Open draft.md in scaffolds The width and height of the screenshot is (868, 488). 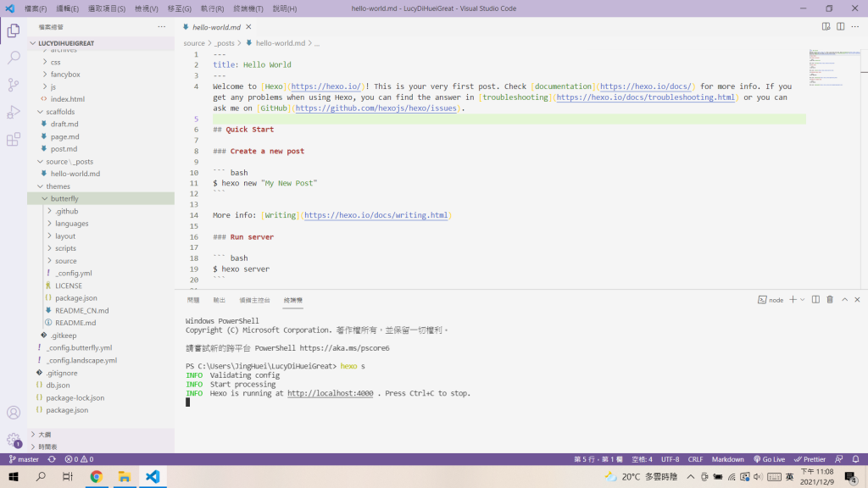[101, 124]
